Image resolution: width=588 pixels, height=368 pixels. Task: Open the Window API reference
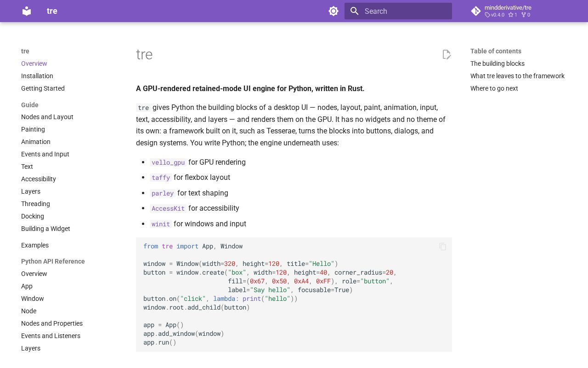pyautogui.click(x=33, y=299)
